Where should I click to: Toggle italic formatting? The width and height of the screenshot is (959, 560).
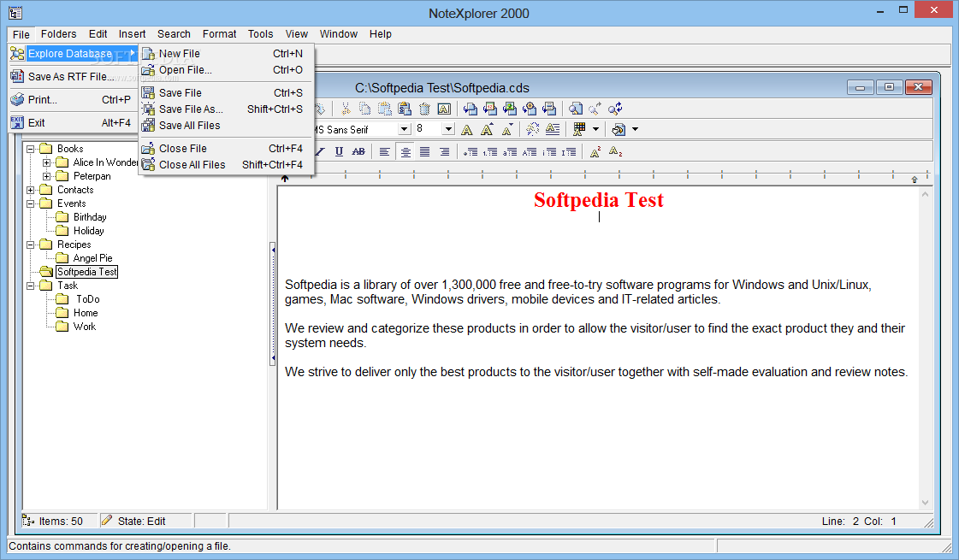[x=321, y=151]
